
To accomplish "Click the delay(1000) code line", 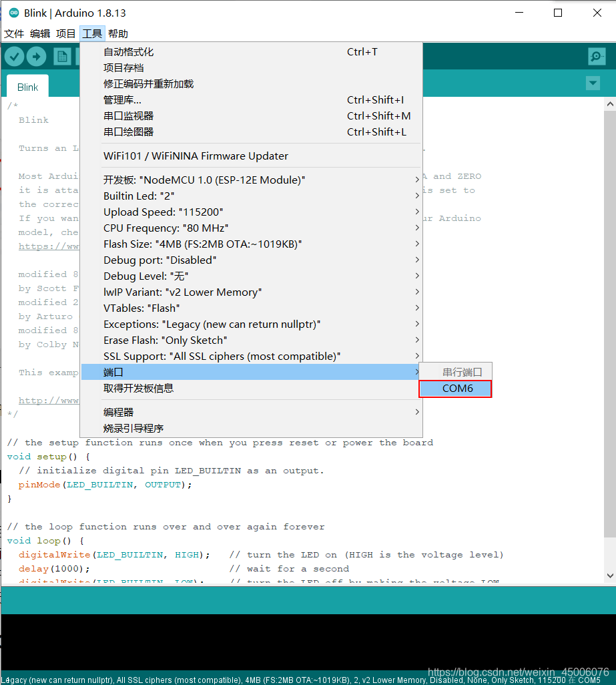I will point(54,568).
